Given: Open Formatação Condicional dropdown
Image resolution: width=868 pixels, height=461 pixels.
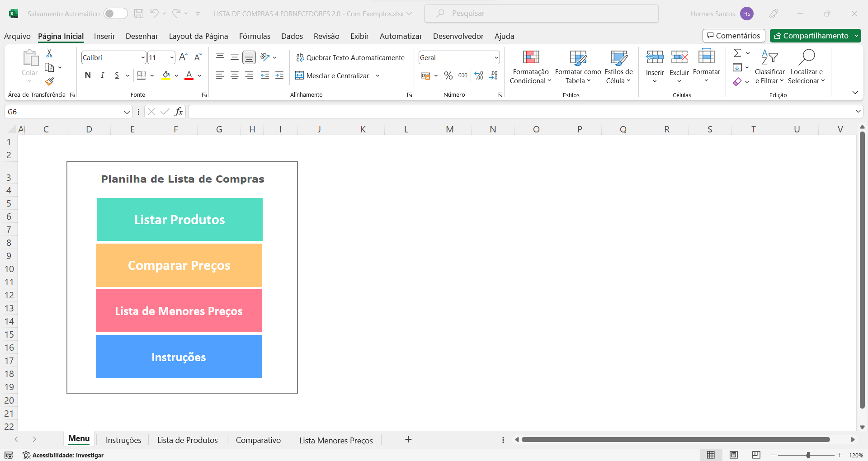Looking at the screenshot, I should click(x=531, y=67).
